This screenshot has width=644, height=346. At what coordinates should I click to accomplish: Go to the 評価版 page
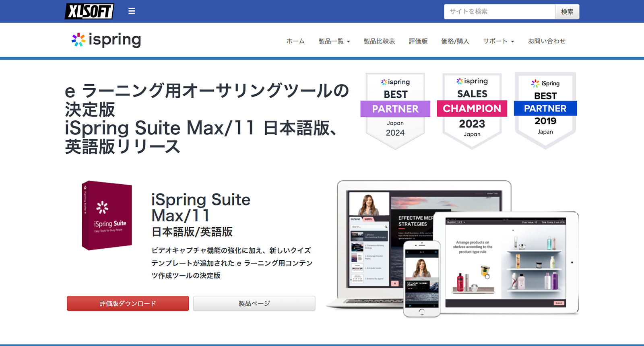coord(418,41)
